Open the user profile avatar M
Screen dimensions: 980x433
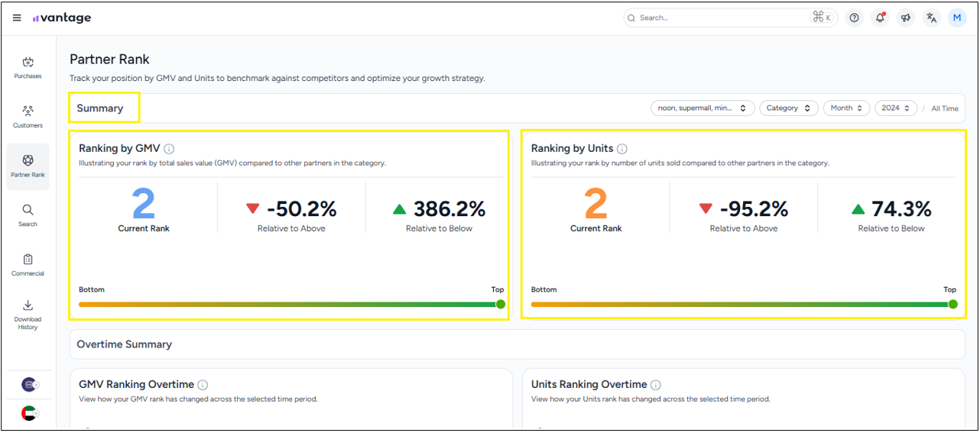coord(957,18)
